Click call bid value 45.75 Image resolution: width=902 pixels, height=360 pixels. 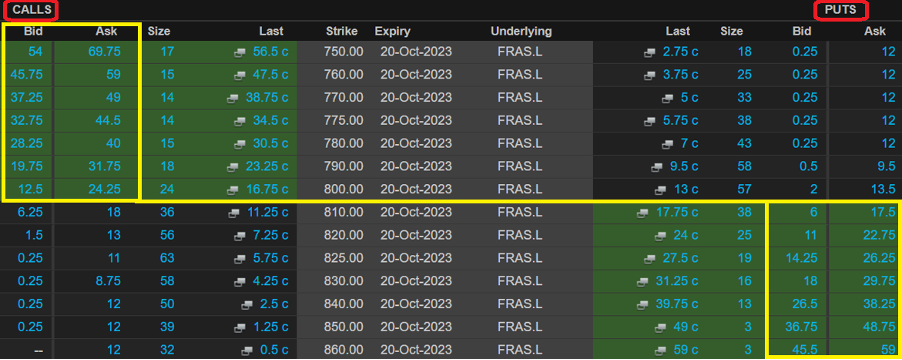(25, 75)
